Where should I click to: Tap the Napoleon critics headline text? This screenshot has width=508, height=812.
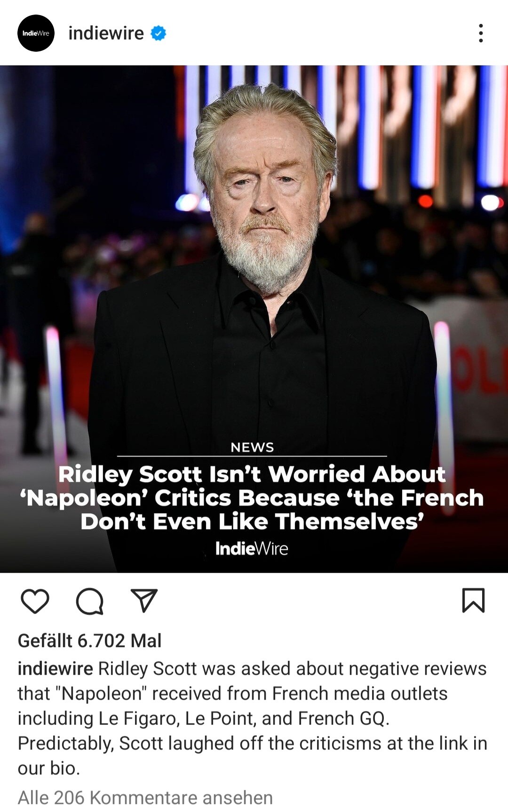(252, 498)
